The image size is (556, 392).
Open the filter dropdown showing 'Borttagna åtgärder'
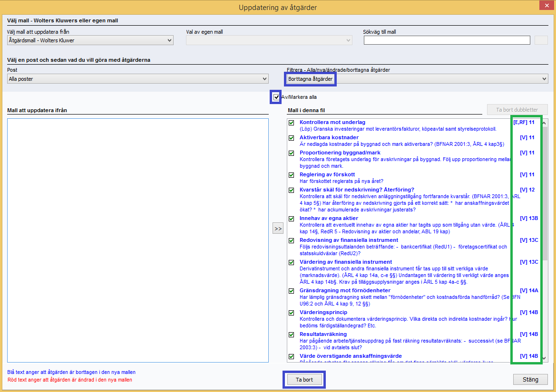pyautogui.click(x=417, y=79)
